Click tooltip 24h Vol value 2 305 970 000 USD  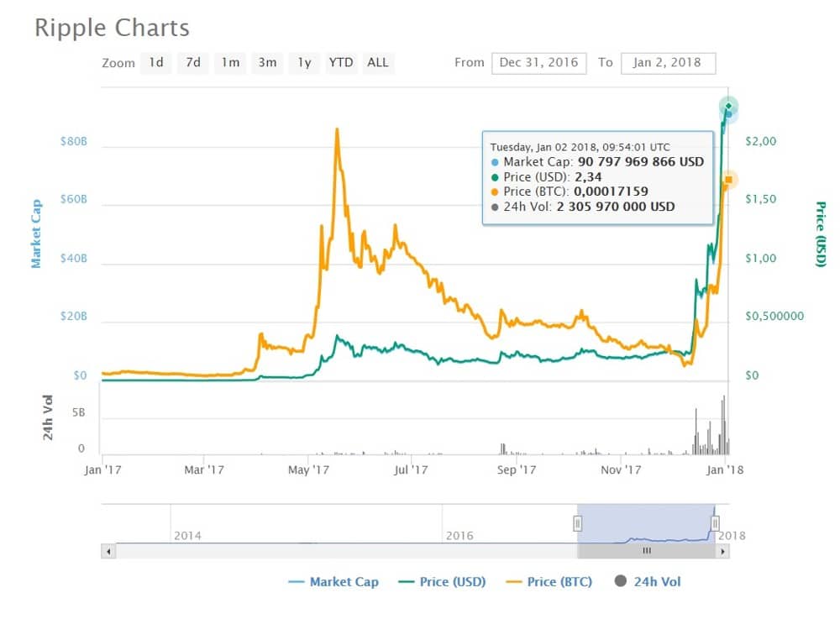616,207
